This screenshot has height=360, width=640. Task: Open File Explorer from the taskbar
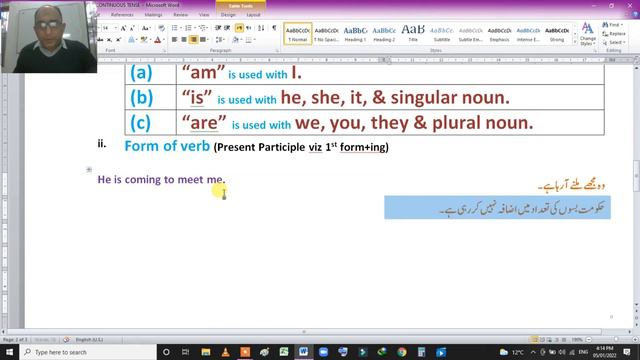(x=206, y=352)
